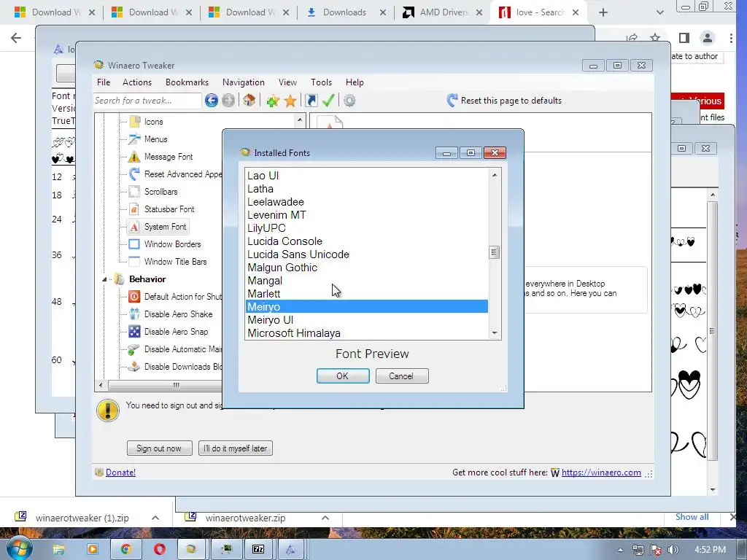Click the green add-bookmark star icon
747x560 pixels.
coord(273,101)
